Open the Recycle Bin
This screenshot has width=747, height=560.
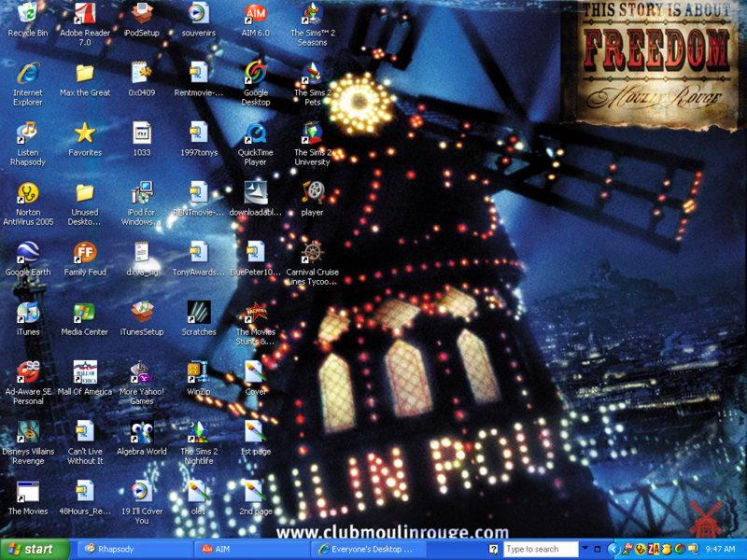click(27, 14)
